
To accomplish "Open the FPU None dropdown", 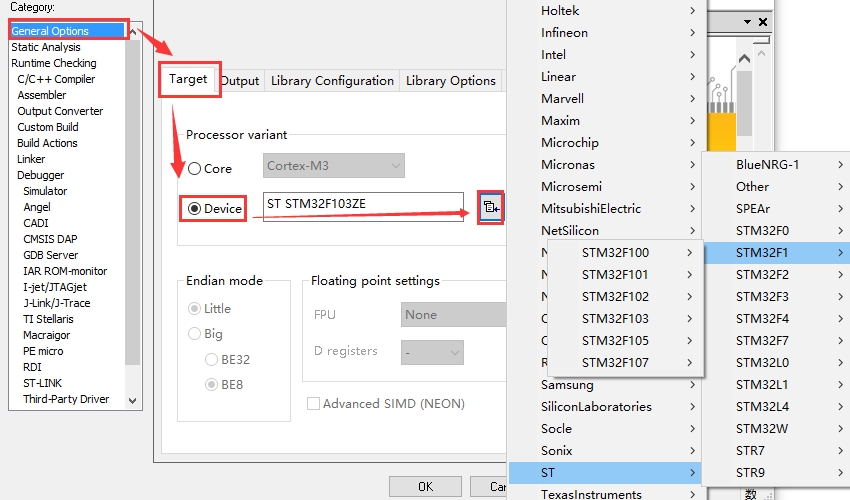I will 454,315.
